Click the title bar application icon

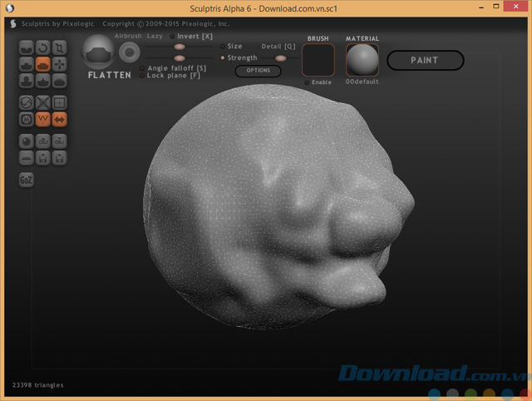pyautogui.click(x=9, y=7)
